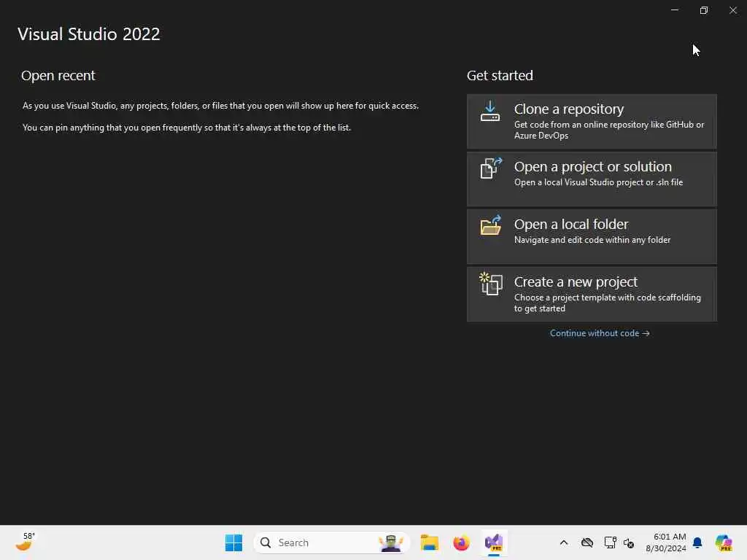Launch File Explorer from the taskbar
This screenshot has height=560, width=747.
[x=429, y=542]
